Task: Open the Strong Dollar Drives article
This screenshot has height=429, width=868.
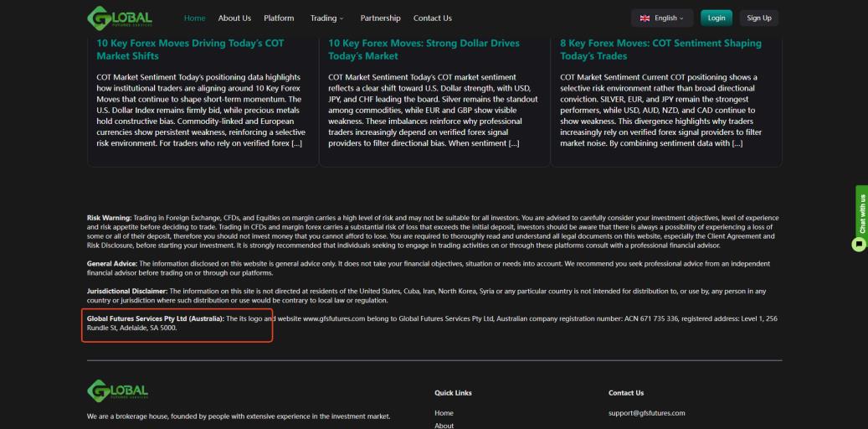Action: (424, 49)
